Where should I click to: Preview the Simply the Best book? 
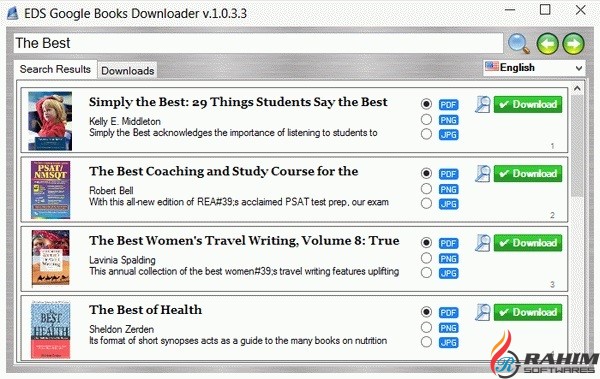click(483, 104)
